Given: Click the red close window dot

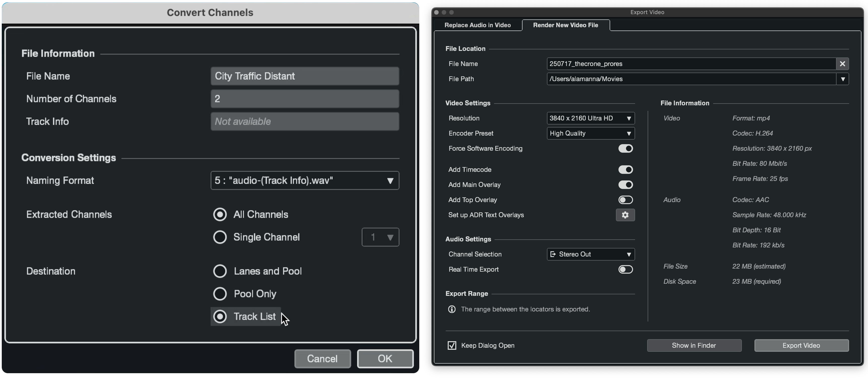Looking at the screenshot, I should pos(436,12).
